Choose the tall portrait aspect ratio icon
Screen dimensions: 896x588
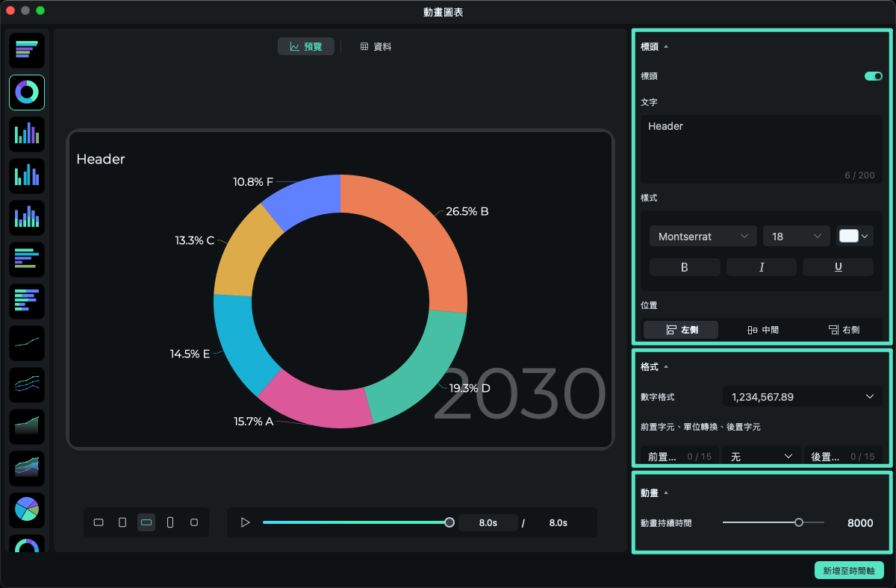(170, 522)
